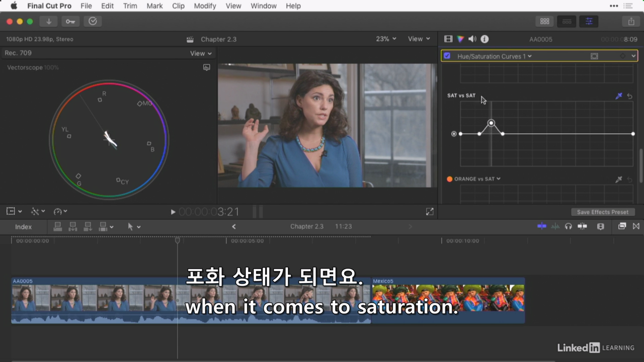
Task: Open Hue/Saturation Curves 1 correction dropdown
Action: coord(494,56)
